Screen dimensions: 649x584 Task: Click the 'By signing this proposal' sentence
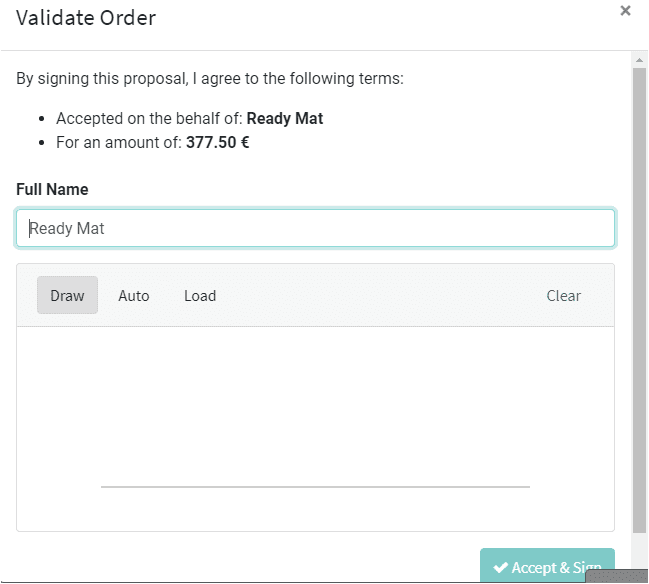[210, 79]
